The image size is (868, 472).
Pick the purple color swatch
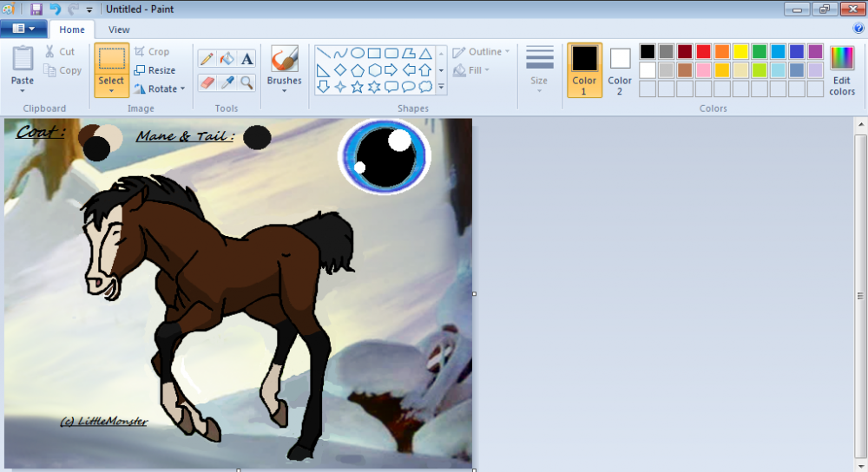click(815, 51)
